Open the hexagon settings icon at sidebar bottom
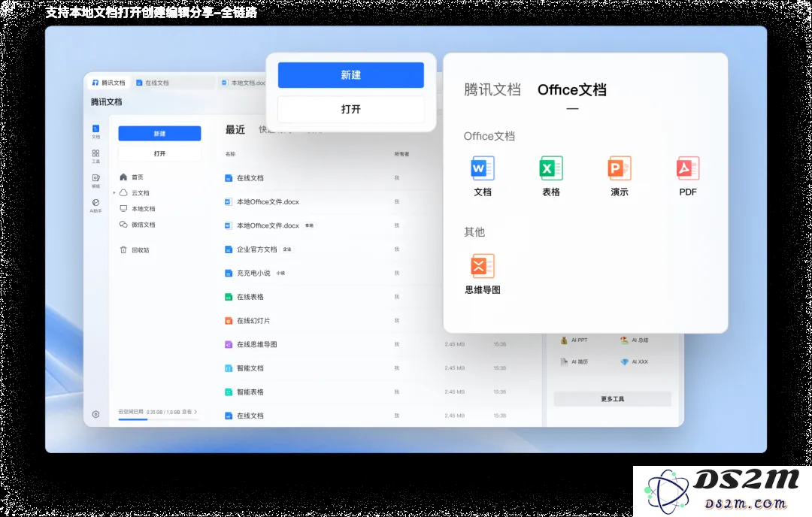Image resolution: width=812 pixels, height=517 pixels. (x=95, y=414)
